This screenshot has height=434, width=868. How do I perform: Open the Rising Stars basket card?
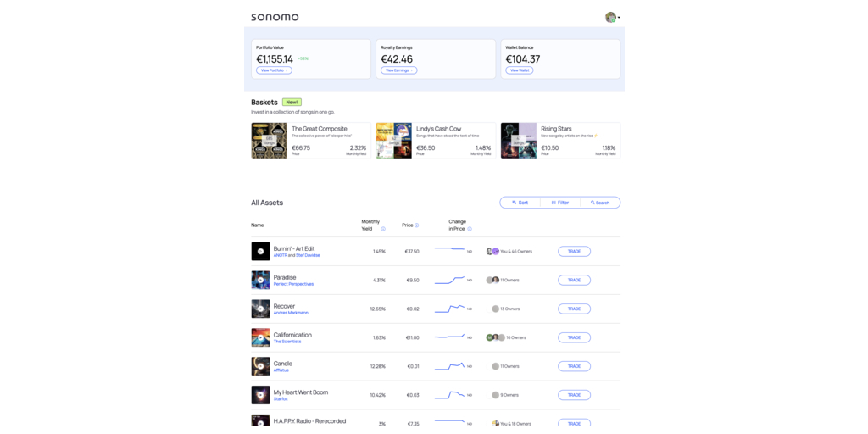pyautogui.click(x=559, y=140)
